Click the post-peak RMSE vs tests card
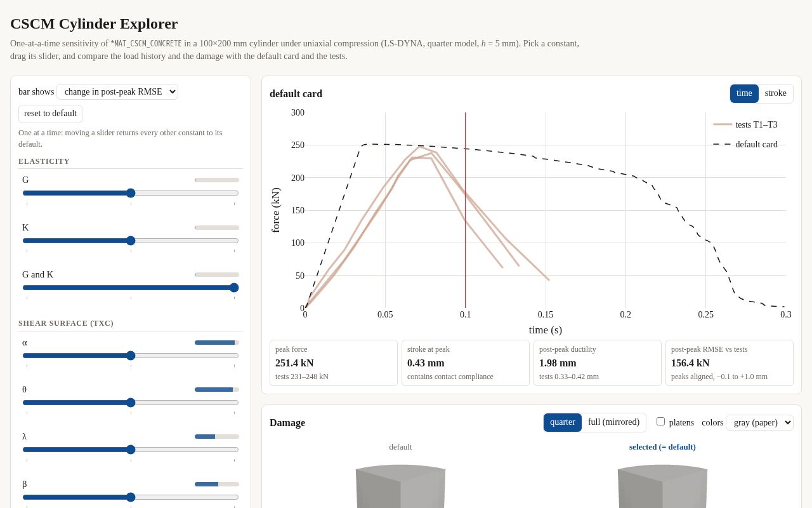The width and height of the screenshot is (812, 508). click(x=730, y=363)
